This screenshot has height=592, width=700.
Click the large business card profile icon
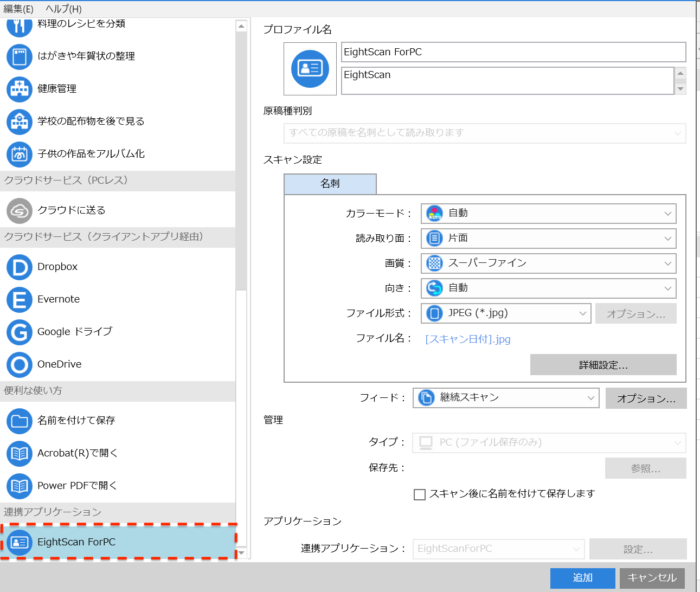click(310, 69)
